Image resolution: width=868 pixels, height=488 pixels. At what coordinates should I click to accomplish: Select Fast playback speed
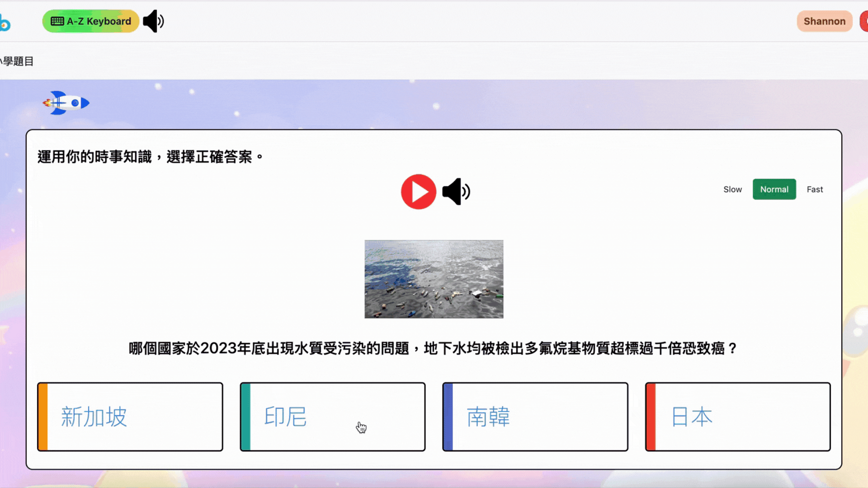click(815, 189)
